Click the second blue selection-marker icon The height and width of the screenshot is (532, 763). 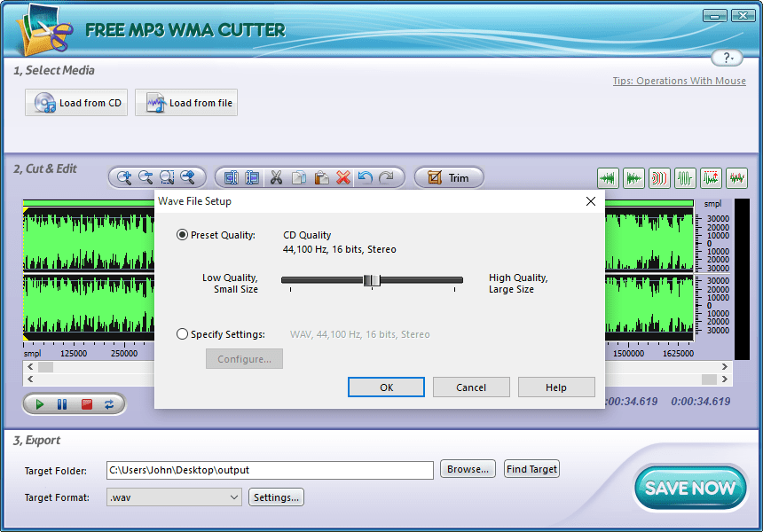tap(252, 178)
